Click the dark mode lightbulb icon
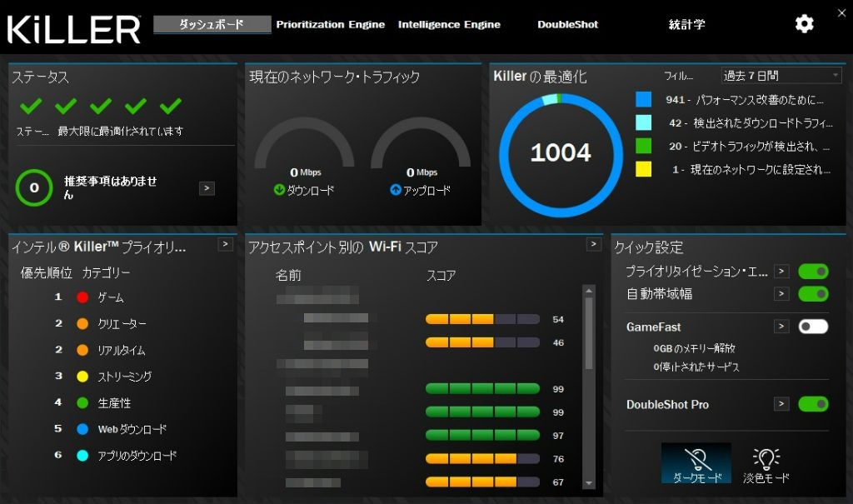Image resolution: width=853 pixels, height=504 pixels. click(696, 459)
